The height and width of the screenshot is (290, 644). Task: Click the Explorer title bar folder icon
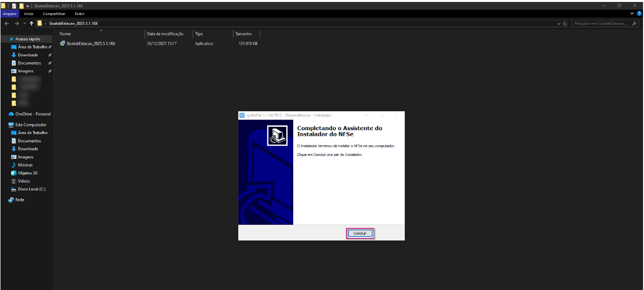click(x=3, y=5)
